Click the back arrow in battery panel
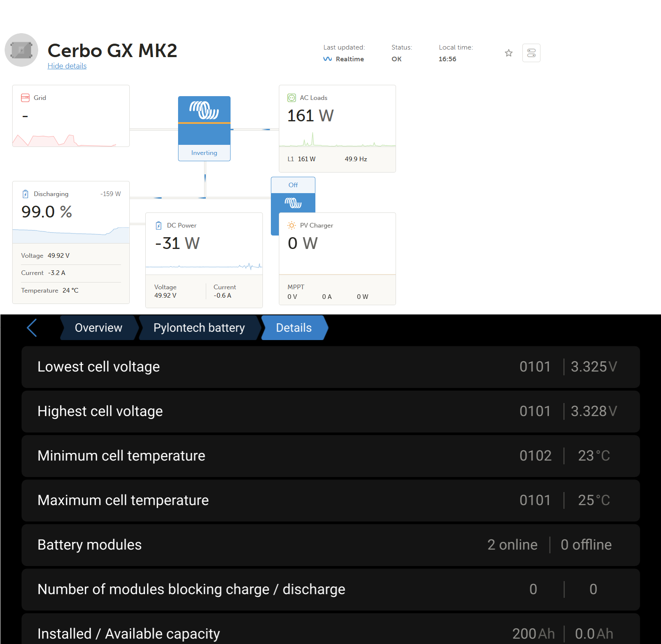This screenshot has height=644, width=661. click(x=32, y=327)
